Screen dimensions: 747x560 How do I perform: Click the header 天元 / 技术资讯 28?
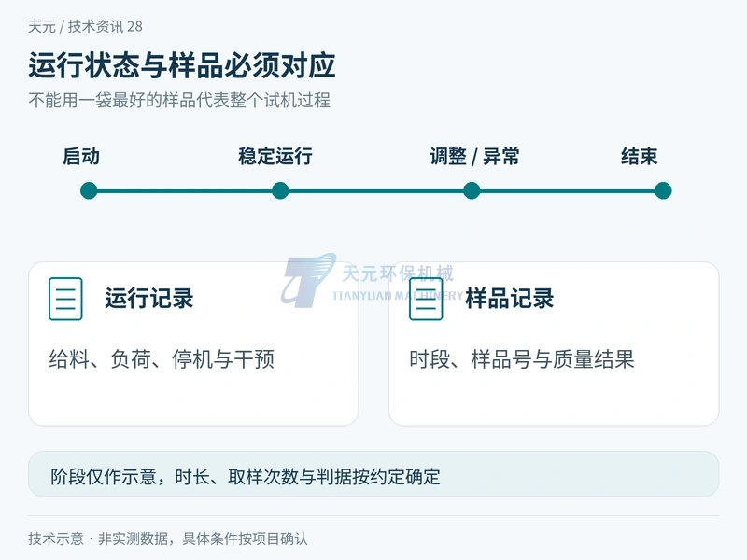(x=85, y=26)
